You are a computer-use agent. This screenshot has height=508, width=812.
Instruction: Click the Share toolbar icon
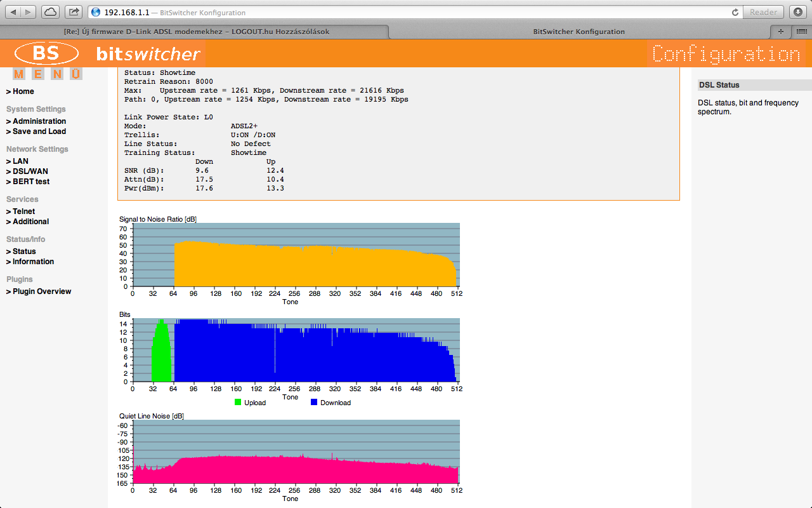(74, 12)
